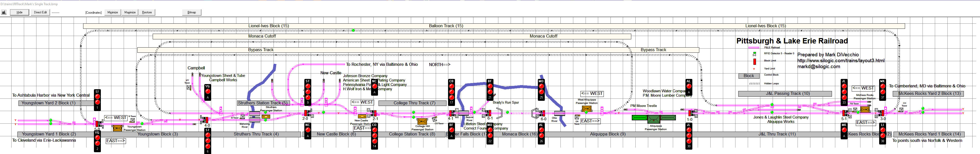Select McKees Rocks Yard 1 Block (14)
The height and width of the screenshot is (154, 980).
pyautogui.click(x=929, y=134)
